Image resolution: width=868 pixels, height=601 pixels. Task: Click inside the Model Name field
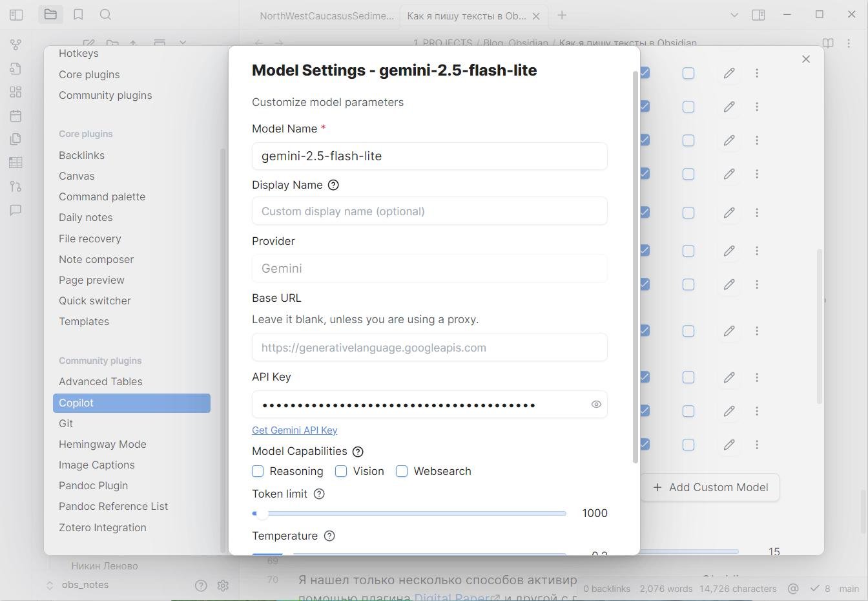[x=429, y=156]
